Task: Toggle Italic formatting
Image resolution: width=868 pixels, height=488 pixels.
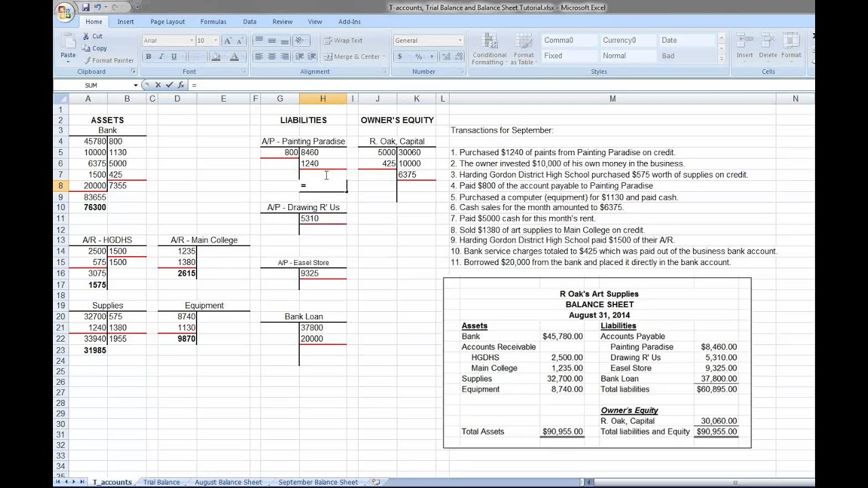Action: (161, 57)
